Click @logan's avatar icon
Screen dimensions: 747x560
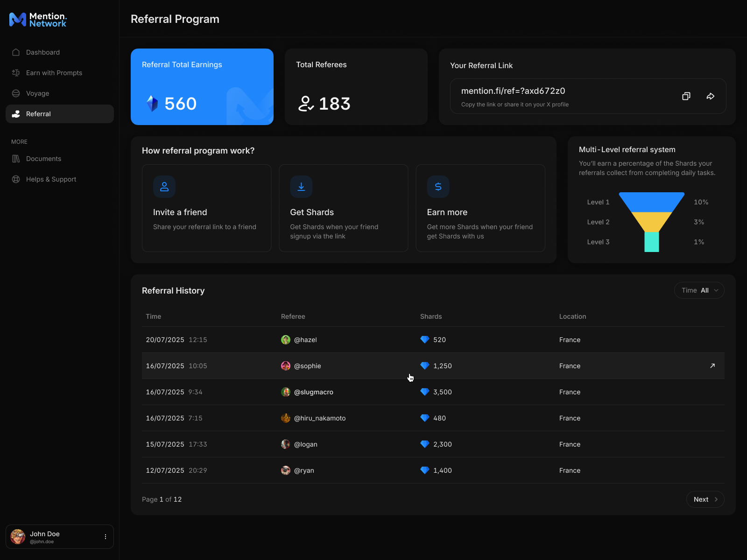pos(286,444)
